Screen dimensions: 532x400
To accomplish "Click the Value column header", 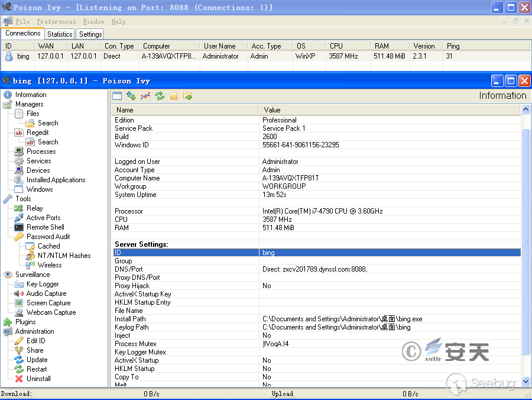I will [272, 110].
